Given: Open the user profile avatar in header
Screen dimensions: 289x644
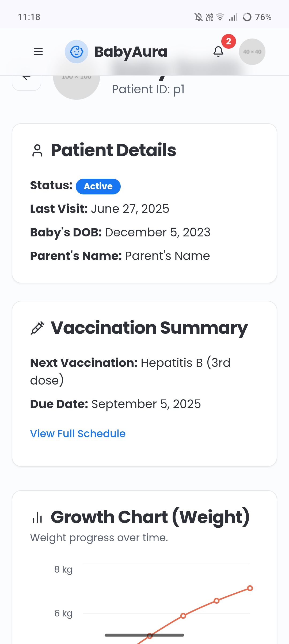Looking at the screenshot, I should [x=252, y=52].
